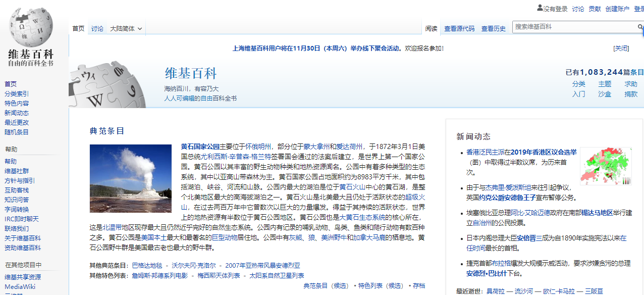
Task: Switch to the 讨论 tab
Action: point(97,29)
